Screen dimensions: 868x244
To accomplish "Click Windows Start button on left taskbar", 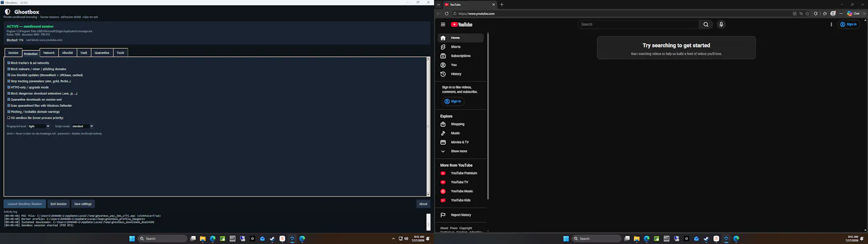I will coord(132,239).
